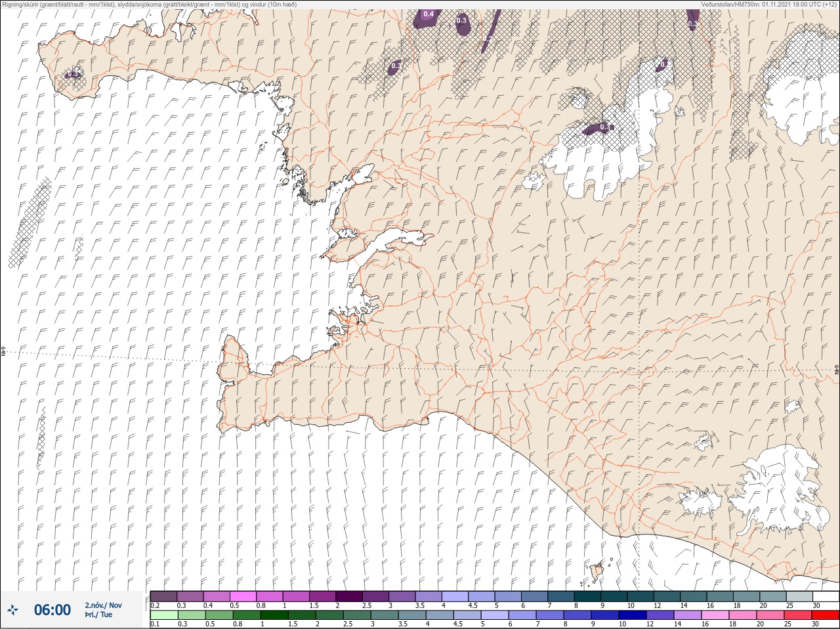Select dark green swatch between 1 and 1.5
The height and width of the screenshot is (629, 840).
pyautogui.click(x=274, y=615)
